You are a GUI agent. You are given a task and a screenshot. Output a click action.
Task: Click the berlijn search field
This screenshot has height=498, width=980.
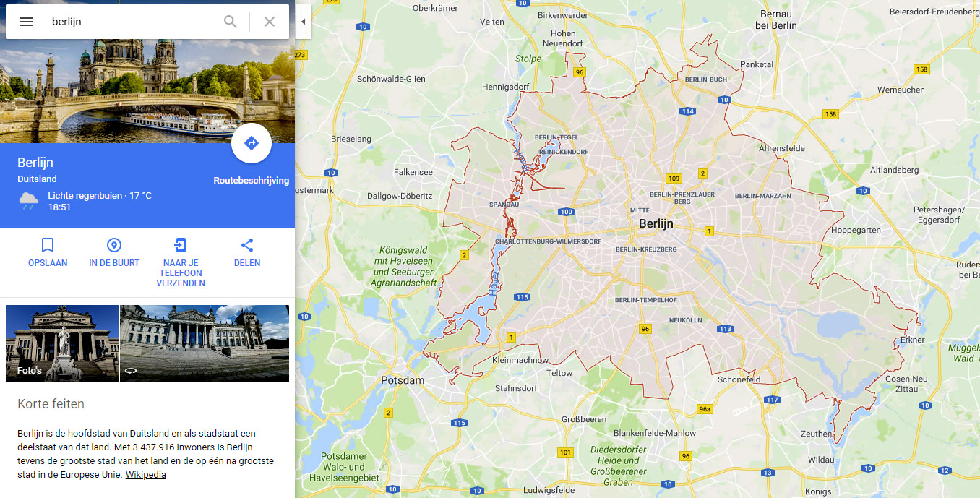pos(134,22)
